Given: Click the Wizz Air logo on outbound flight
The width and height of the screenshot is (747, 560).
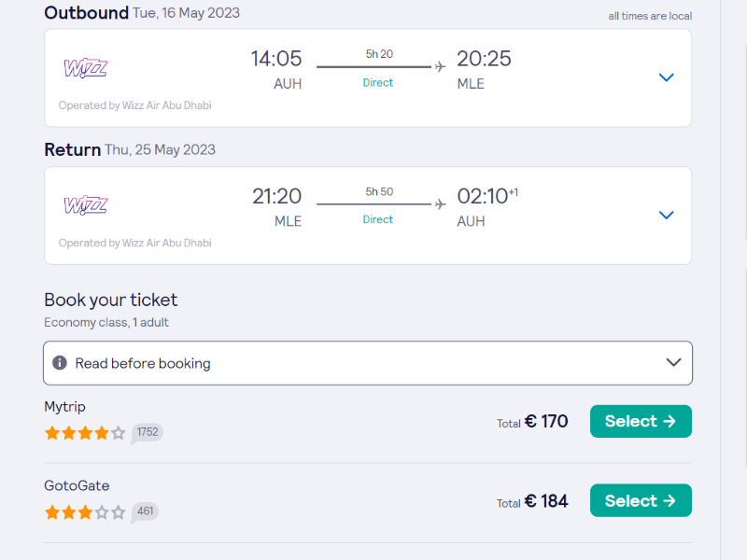Looking at the screenshot, I should pyautogui.click(x=85, y=68).
